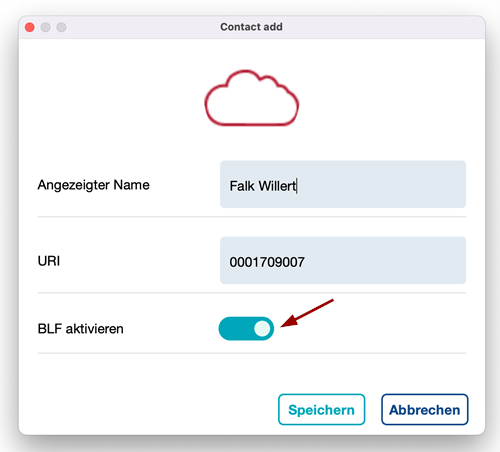This screenshot has width=500, height=452.
Task: Click the red cloud logo
Action: [252, 98]
